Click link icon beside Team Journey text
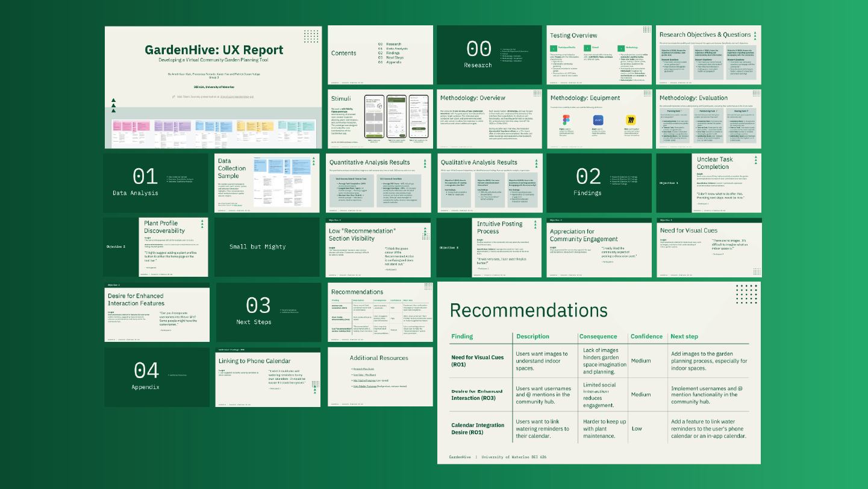The width and height of the screenshot is (868, 489). pyautogui.click(x=173, y=96)
